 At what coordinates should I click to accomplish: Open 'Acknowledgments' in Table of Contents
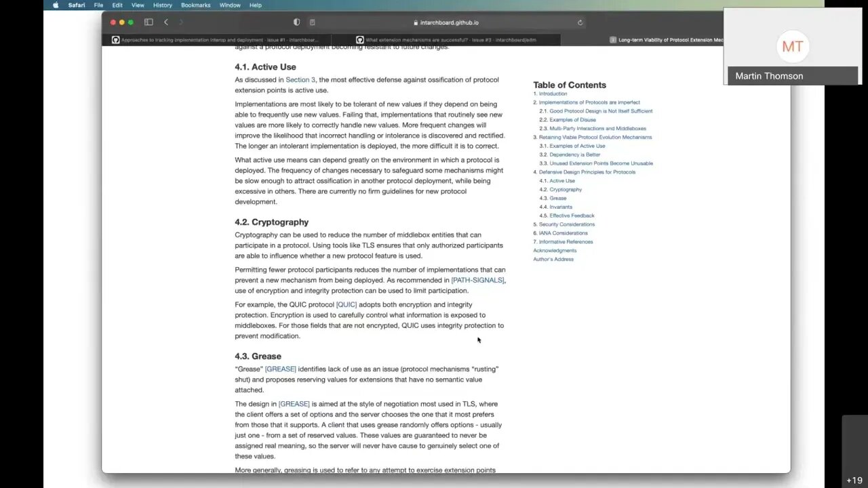pos(555,251)
